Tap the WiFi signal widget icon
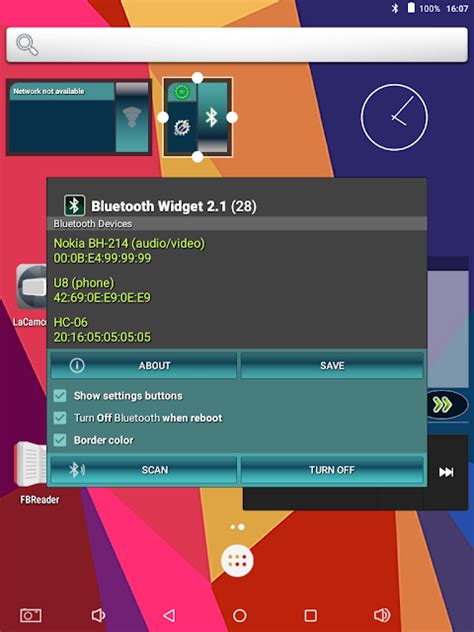Image resolution: width=474 pixels, height=632 pixels. [132, 117]
